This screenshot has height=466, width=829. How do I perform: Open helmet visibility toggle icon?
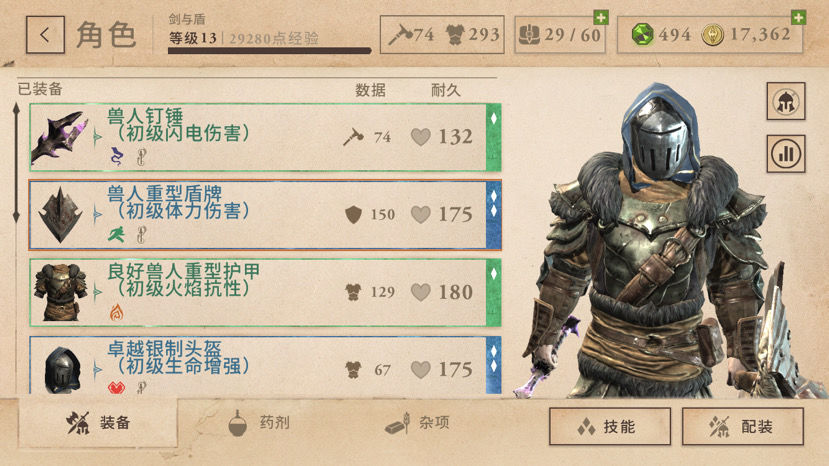(786, 101)
